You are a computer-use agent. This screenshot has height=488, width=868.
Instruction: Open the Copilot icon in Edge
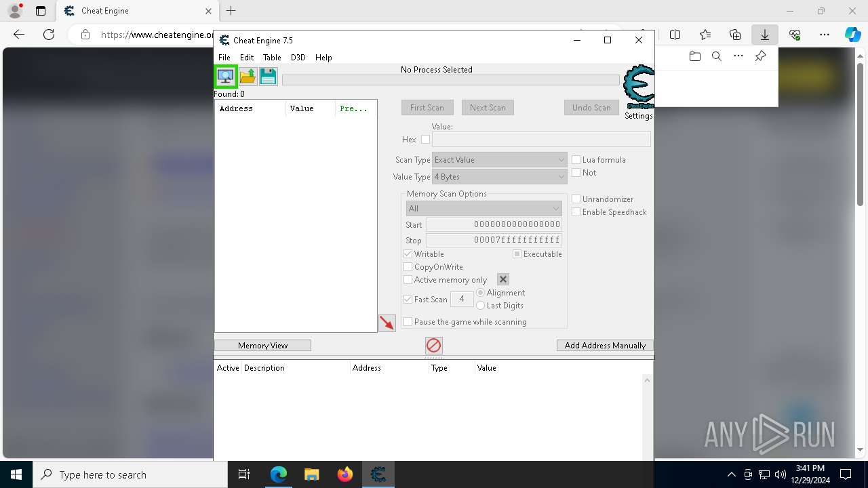click(852, 35)
